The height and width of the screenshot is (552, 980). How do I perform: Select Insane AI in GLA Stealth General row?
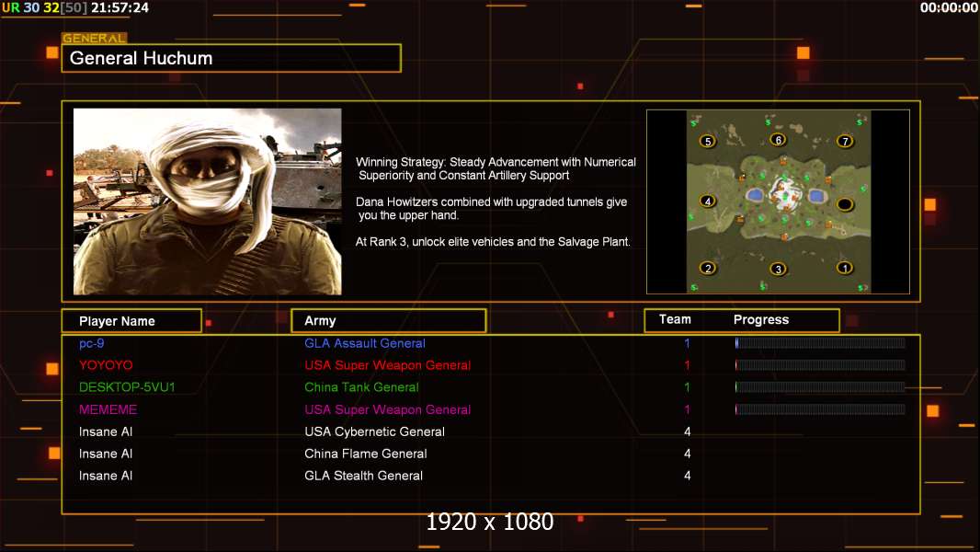point(106,476)
